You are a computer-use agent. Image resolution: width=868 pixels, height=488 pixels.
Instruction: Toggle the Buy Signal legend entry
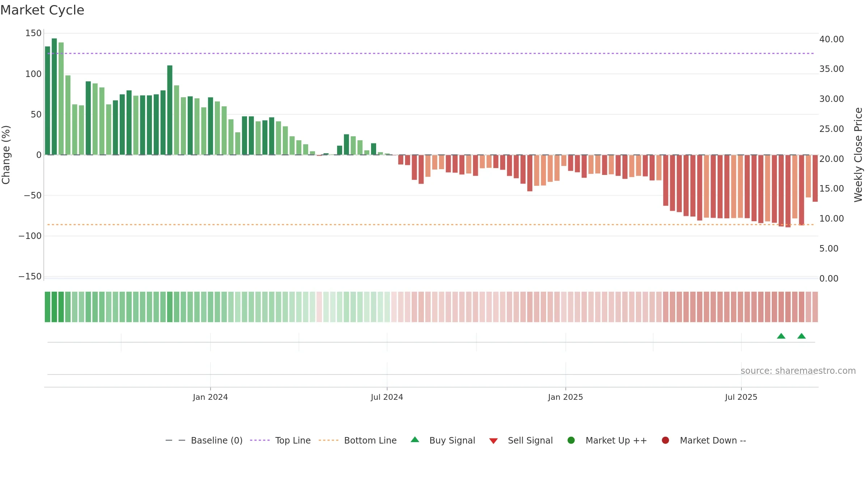click(443, 440)
